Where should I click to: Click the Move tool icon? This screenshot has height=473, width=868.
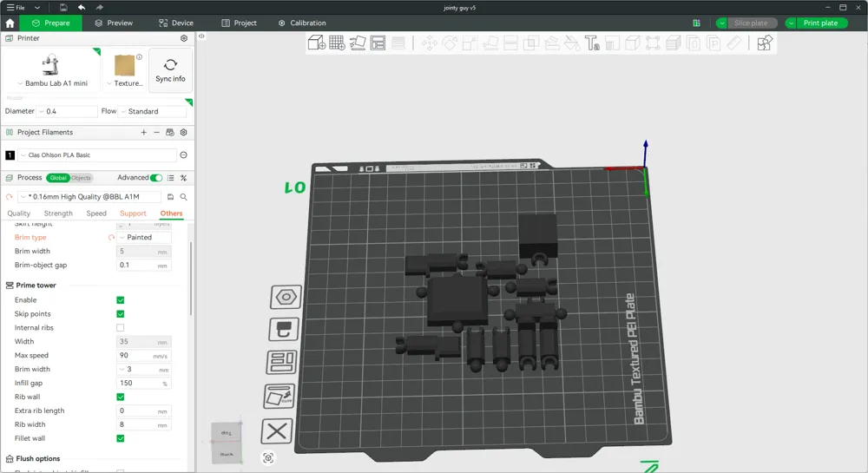(x=429, y=43)
